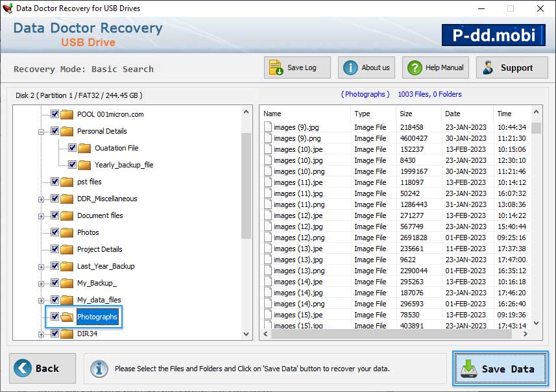The width and height of the screenshot is (556, 392).
Task: Go Back to the previous step
Action: [x=43, y=368]
